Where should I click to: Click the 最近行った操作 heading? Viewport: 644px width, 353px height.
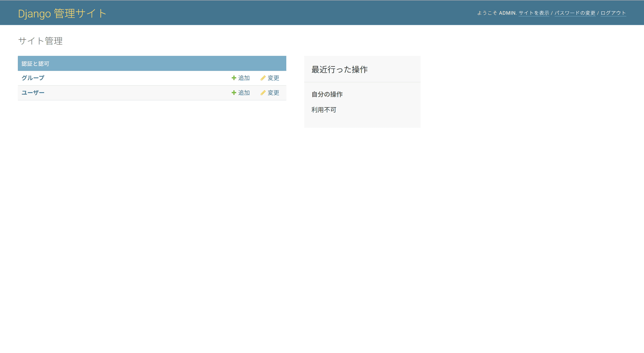(339, 69)
